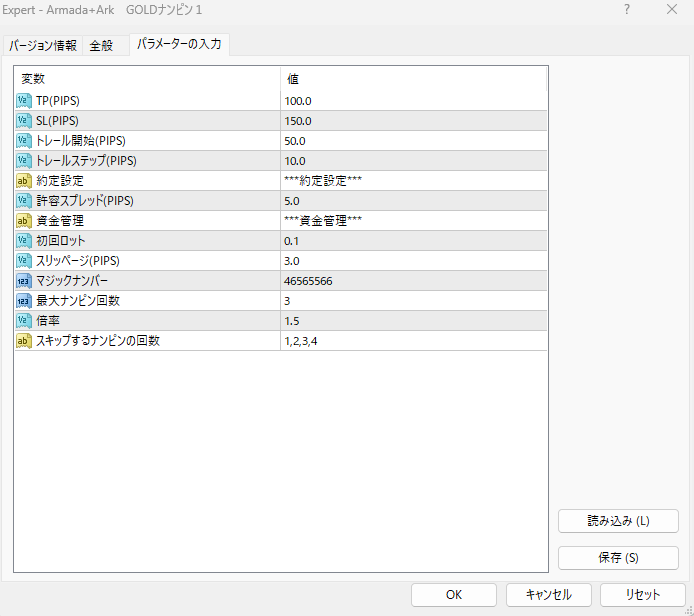Select the skip value 1,2,3,4
The image size is (694, 616).
[x=301, y=341]
